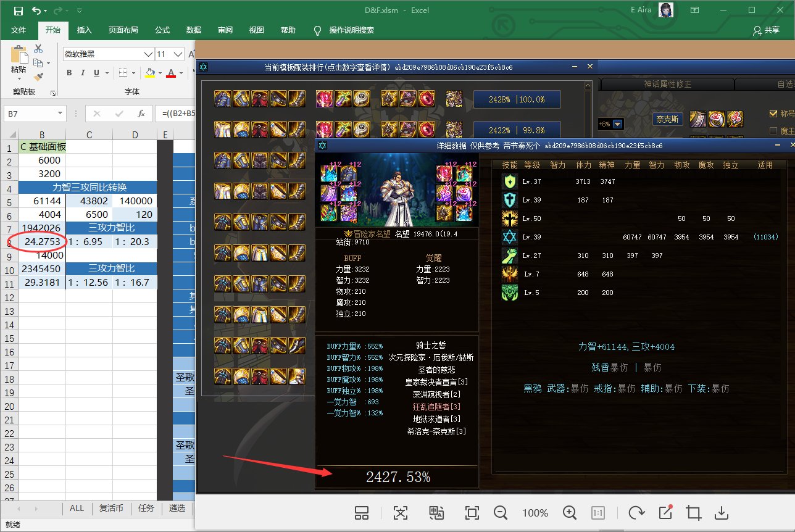Click the Save icon in Excel title bar

(x=18, y=10)
